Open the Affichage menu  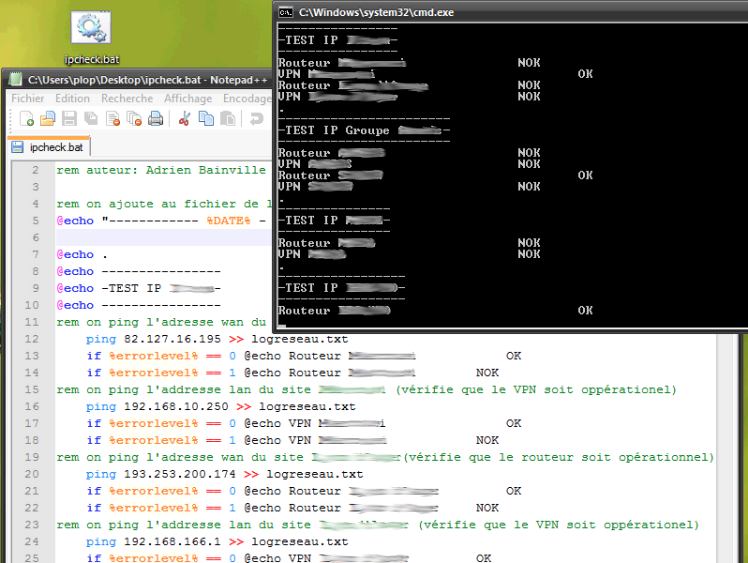pyautogui.click(x=188, y=98)
